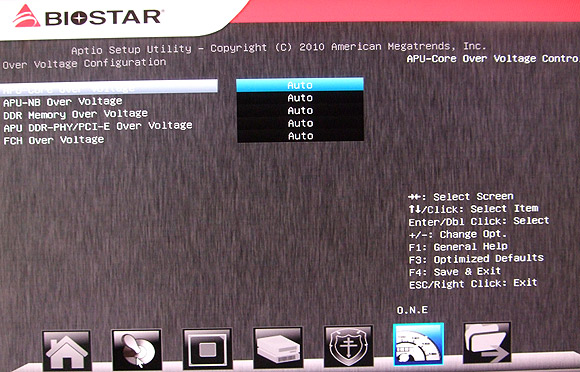The width and height of the screenshot is (580, 372).
Task: Select APU-NB Over Voltage setting
Action: [x=63, y=102]
